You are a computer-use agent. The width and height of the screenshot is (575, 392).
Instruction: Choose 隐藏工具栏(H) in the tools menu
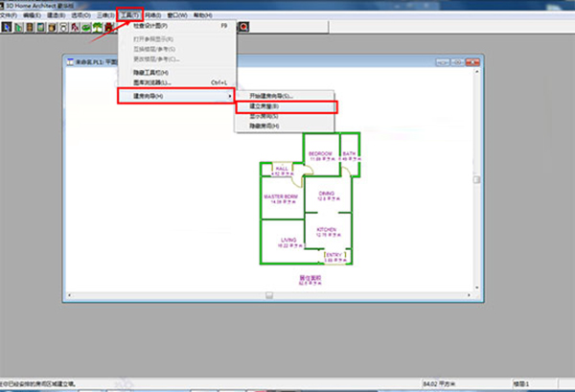[177, 73]
